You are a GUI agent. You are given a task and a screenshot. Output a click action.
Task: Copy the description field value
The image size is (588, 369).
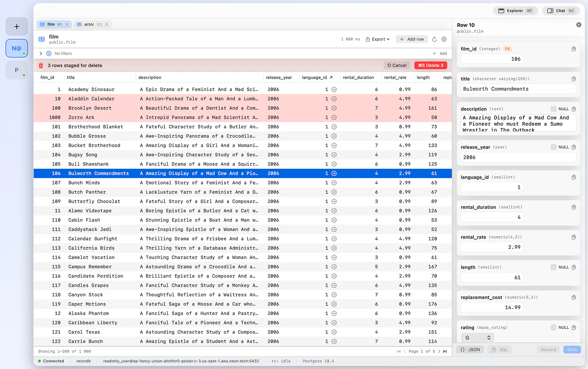tap(574, 109)
